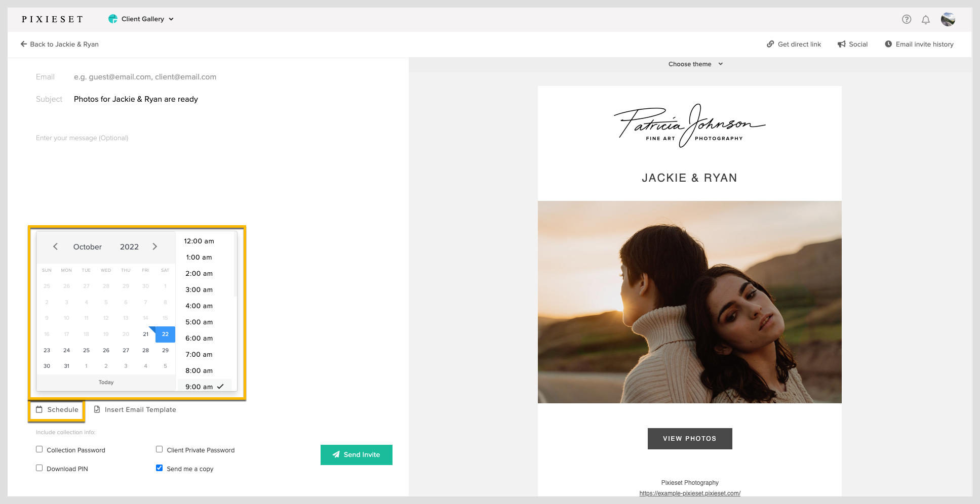
Task: Click the Send Invite button
Action: (356, 454)
